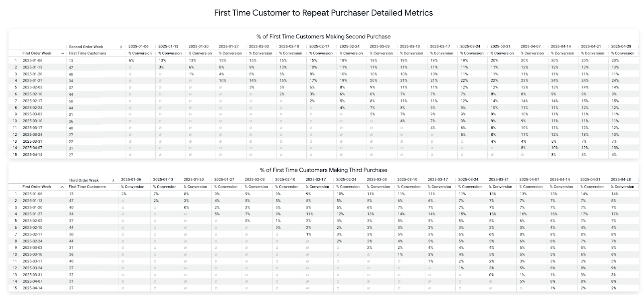Sort by First Time Customers in third purchase table
This screenshot has width=644, height=295.
(x=87, y=187)
